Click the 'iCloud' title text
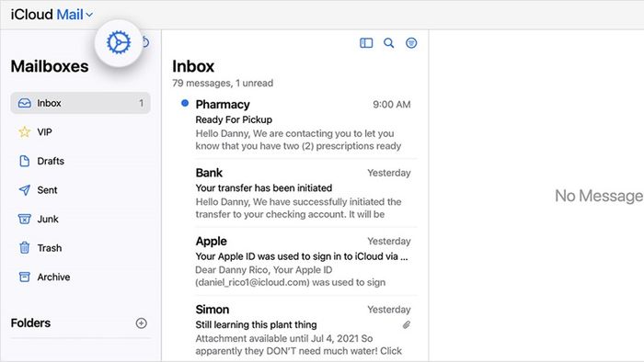Screen dimensions: 644x362 pyautogui.click(x=32, y=15)
